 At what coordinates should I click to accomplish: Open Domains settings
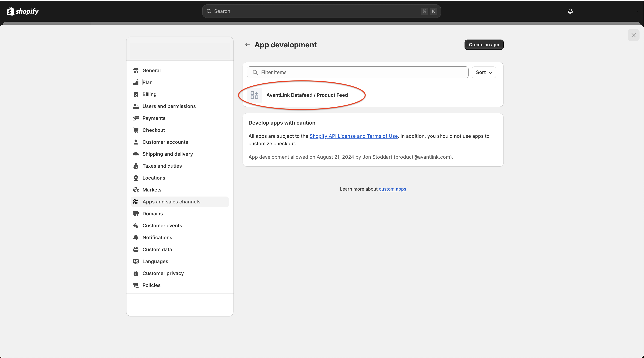pyautogui.click(x=179, y=214)
